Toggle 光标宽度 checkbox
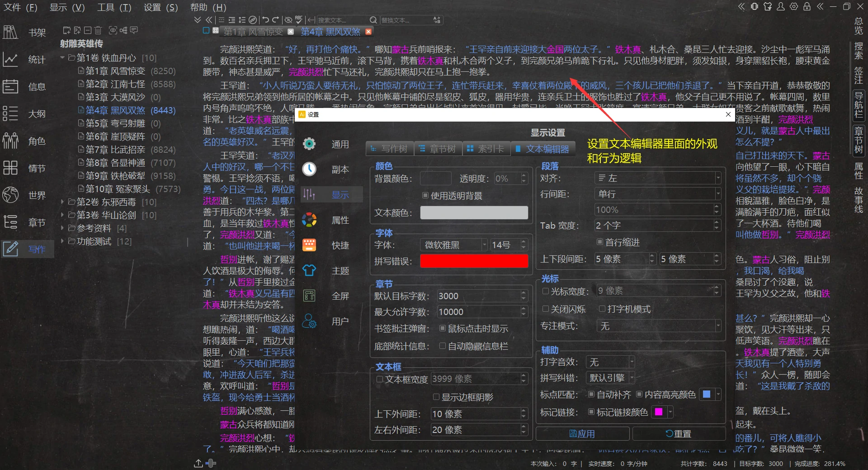This screenshot has height=470, width=868. coord(546,291)
